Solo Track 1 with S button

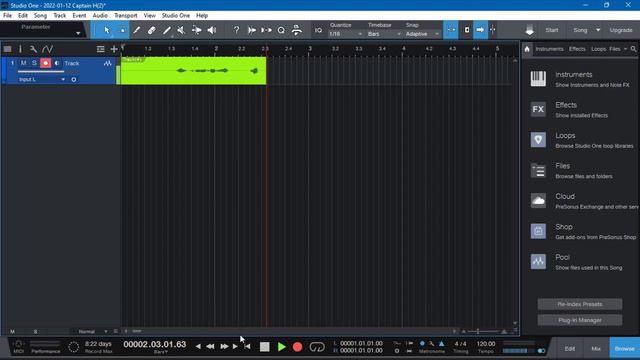[34, 63]
